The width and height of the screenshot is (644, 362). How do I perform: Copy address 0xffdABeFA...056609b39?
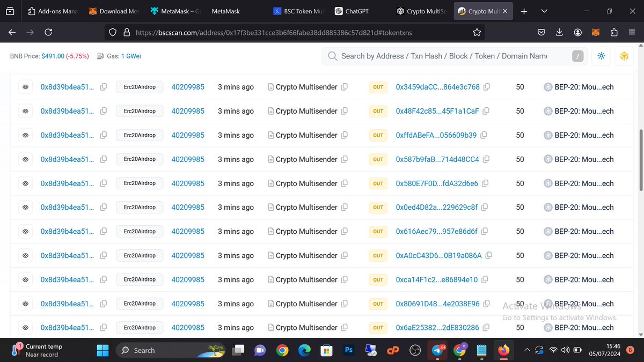coord(483,135)
